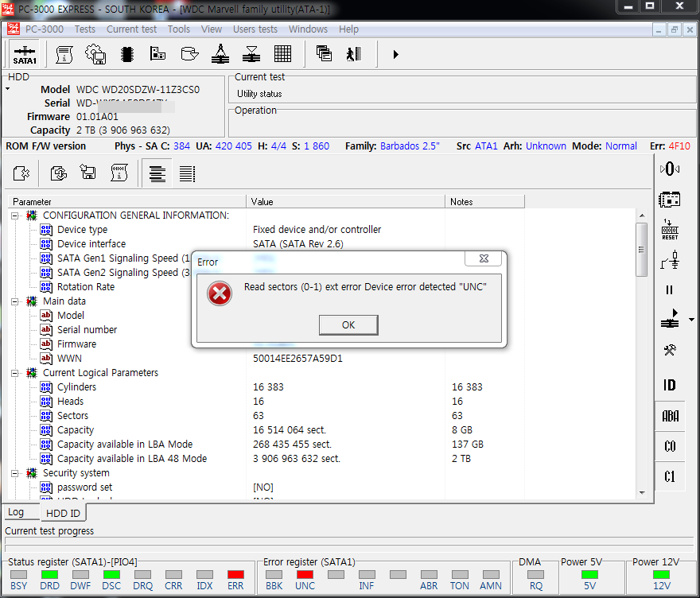Click the ABA button in right sidebar
Image resolution: width=700 pixels, height=598 pixels.
coord(670,416)
